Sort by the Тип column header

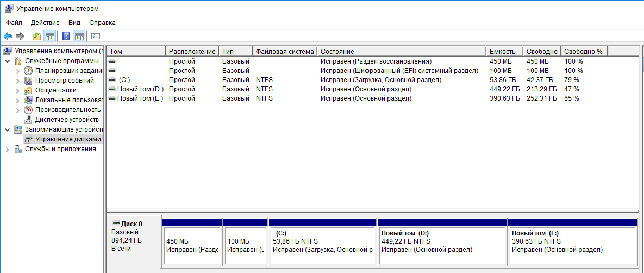236,52
